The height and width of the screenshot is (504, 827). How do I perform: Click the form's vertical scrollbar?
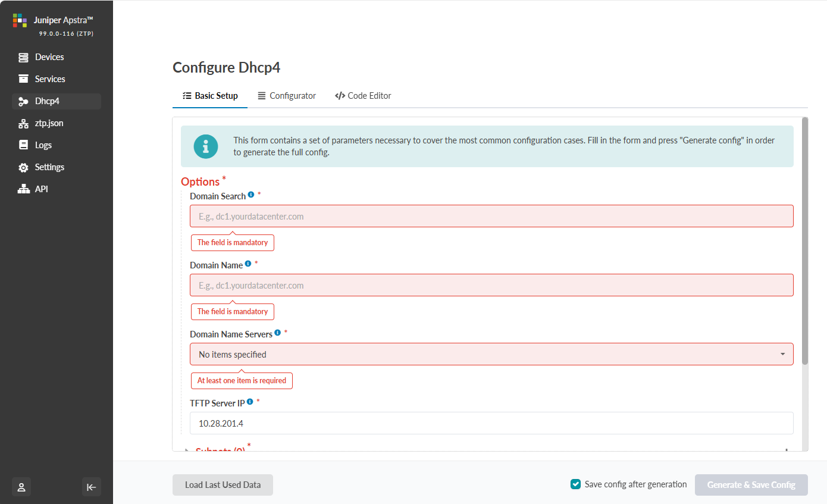point(805,238)
